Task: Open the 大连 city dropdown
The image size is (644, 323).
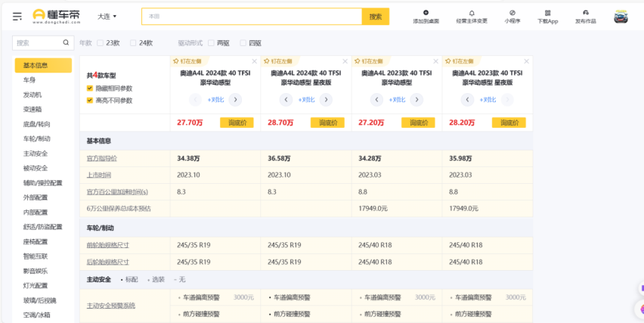Action: [107, 16]
